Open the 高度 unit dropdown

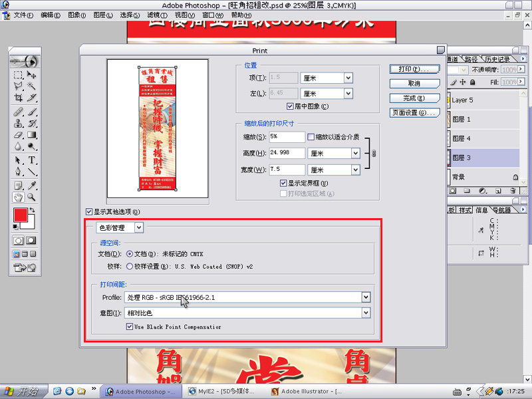[355, 153]
